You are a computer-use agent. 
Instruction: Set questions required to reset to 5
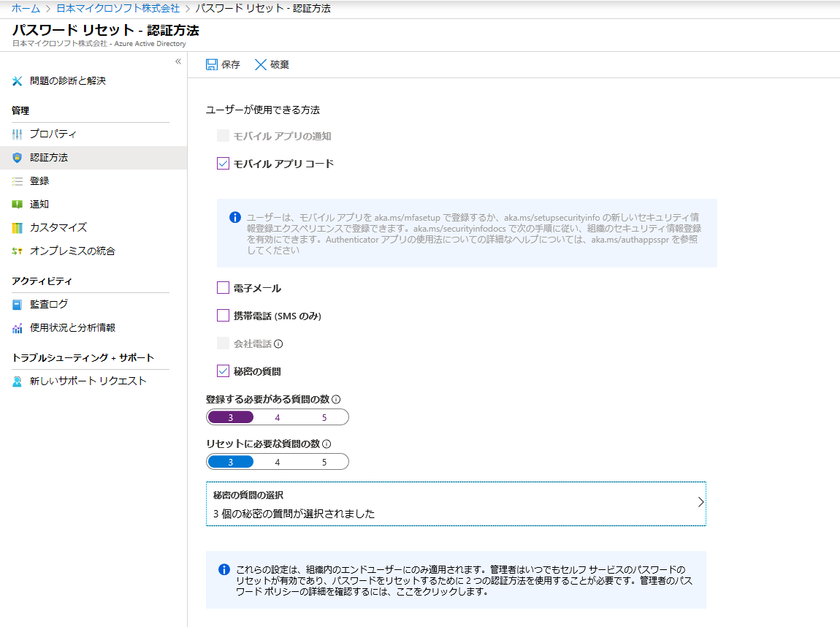click(x=324, y=462)
